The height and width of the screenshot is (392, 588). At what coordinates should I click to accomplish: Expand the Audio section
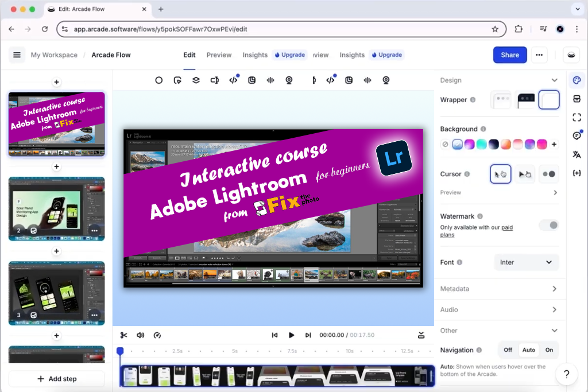[x=498, y=310]
